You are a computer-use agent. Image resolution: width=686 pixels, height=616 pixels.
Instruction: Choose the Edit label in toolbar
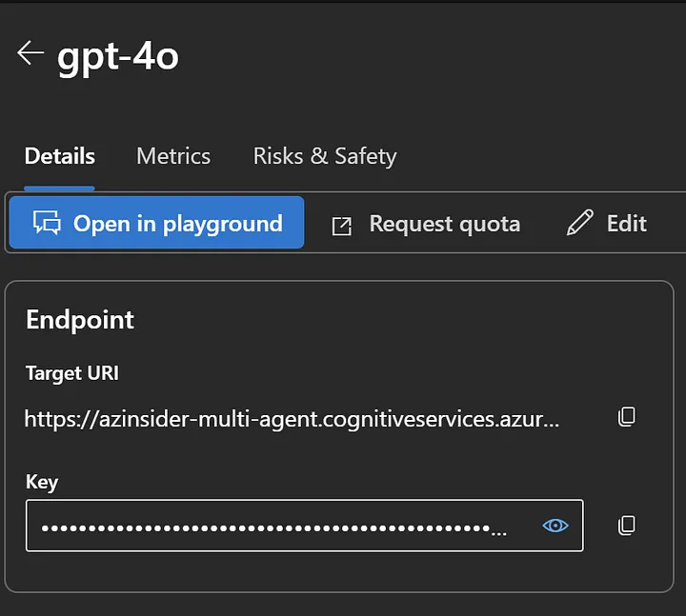coord(626,224)
